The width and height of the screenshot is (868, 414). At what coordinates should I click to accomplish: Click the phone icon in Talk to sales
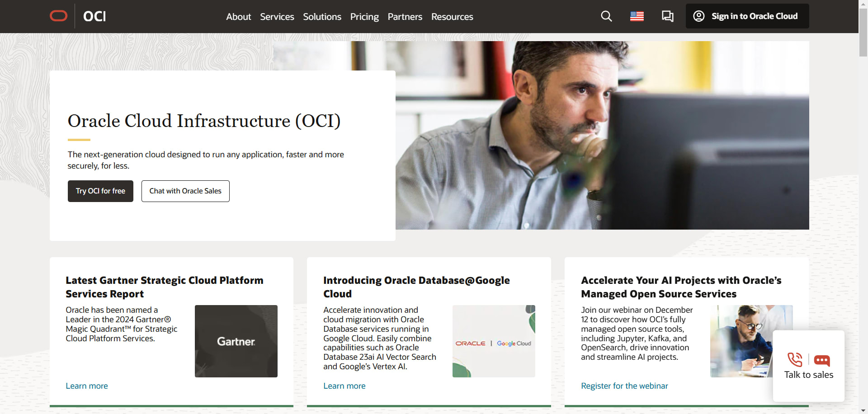point(795,360)
